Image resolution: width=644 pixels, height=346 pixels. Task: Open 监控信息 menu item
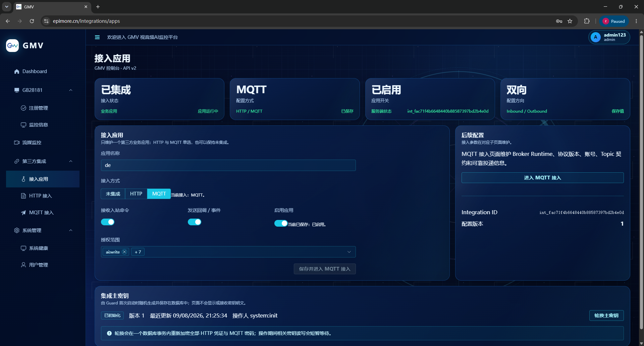click(x=43, y=125)
